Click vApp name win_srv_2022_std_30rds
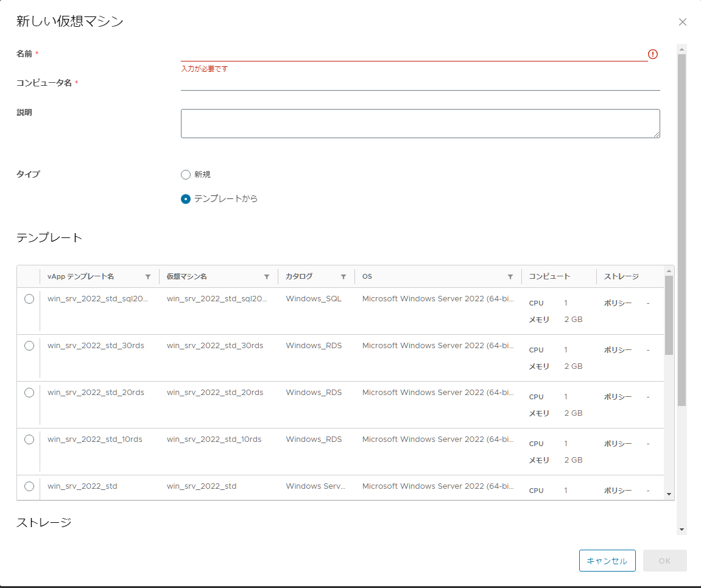 pyautogui.click(x=96, y=346)
